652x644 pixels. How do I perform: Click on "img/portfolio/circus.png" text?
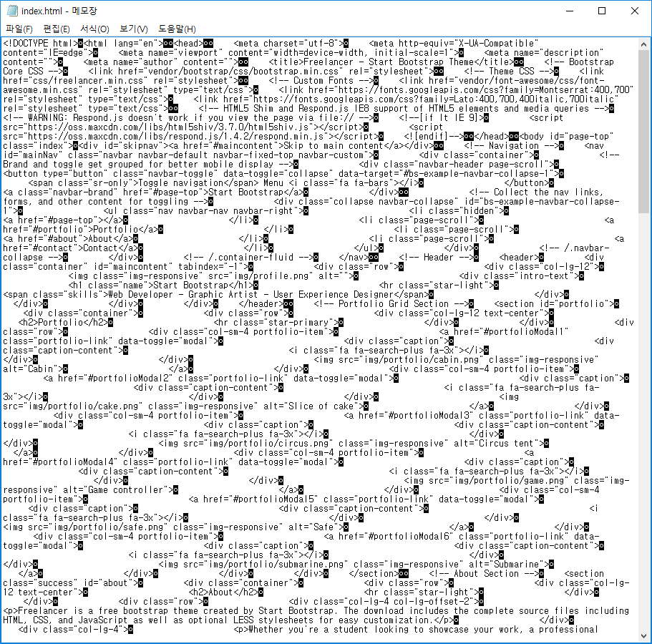pyautogui.click(x=268, y=444)
